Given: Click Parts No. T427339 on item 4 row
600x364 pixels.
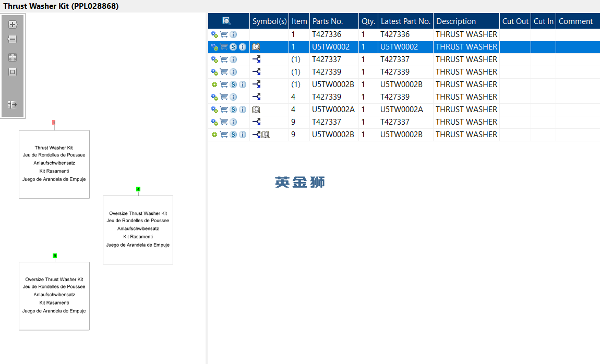Looking at the screenshot, I should coord(327,97).
